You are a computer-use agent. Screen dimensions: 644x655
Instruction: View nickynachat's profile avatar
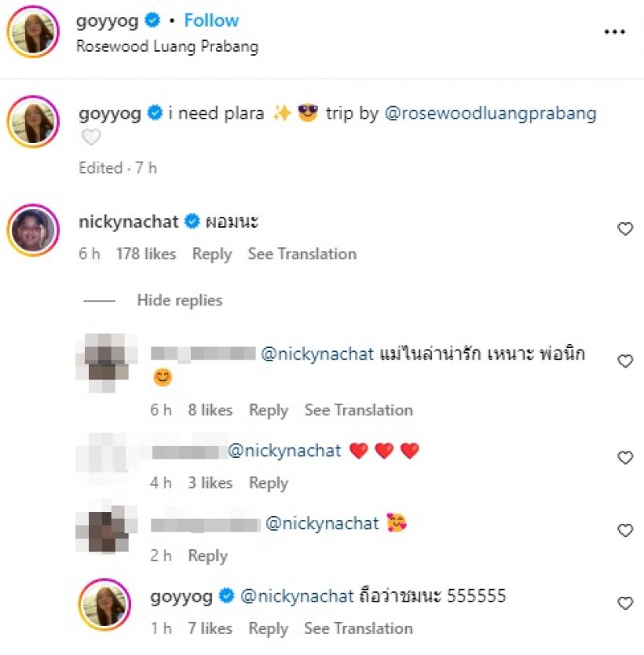coord(33,230)
